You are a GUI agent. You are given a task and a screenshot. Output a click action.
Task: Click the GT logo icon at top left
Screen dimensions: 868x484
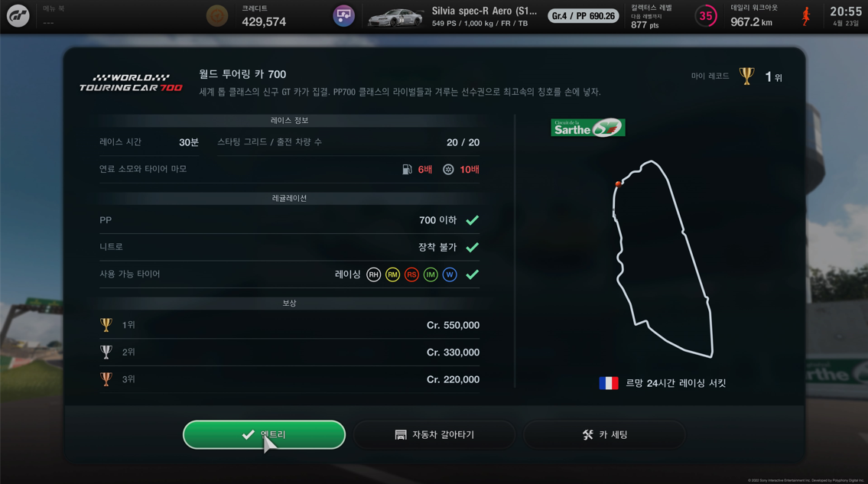tap(18, 15)
